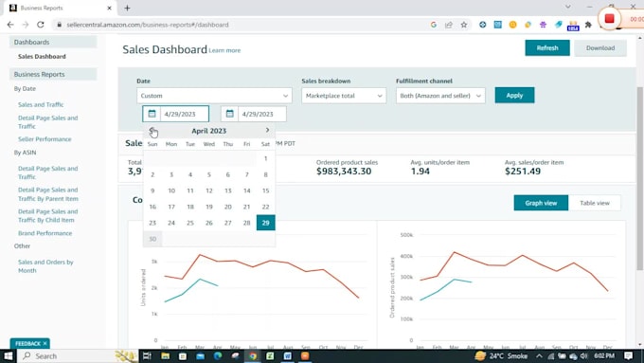Select April 29 in the calendar
The height and width of the screenshot is (363, 644).
266,223
